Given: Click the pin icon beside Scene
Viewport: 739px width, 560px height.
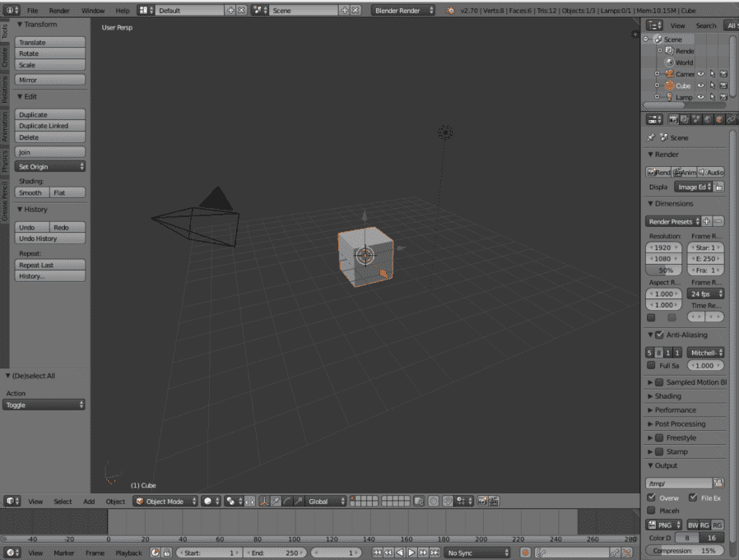Looking at the screenshot, I should point(651,137).
